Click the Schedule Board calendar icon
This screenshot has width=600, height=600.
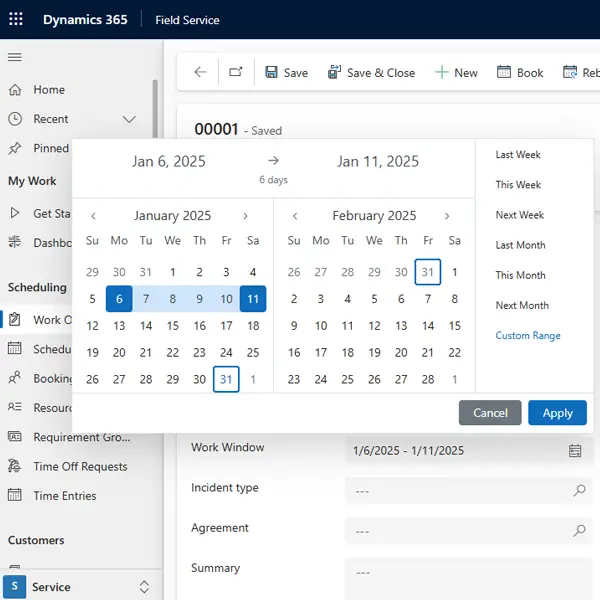(15, 348)
